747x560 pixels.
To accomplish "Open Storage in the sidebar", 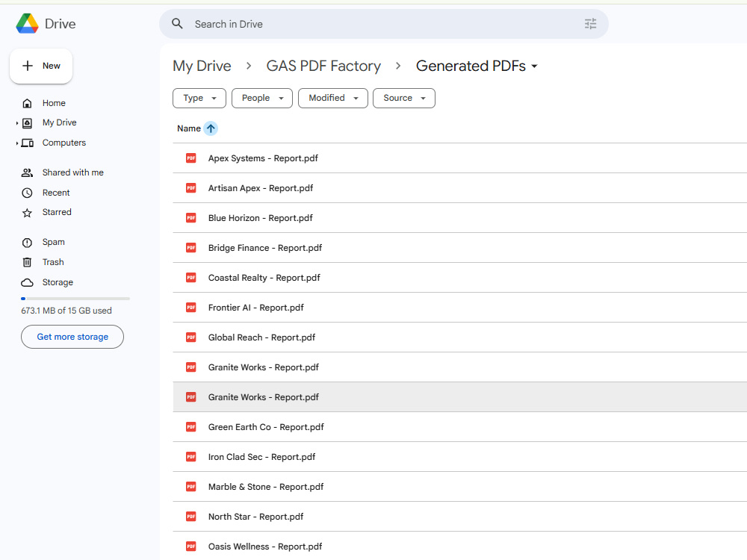I will click(x=58, y=282).
